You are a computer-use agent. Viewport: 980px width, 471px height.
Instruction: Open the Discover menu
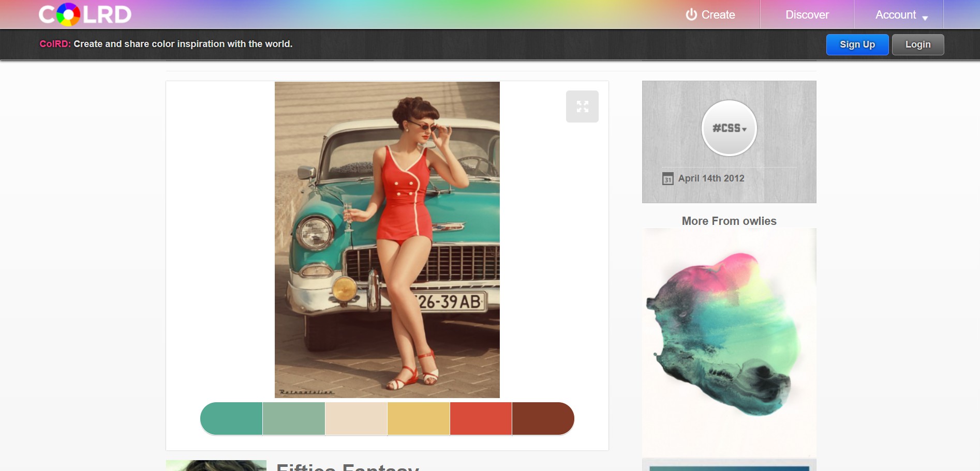806,14
